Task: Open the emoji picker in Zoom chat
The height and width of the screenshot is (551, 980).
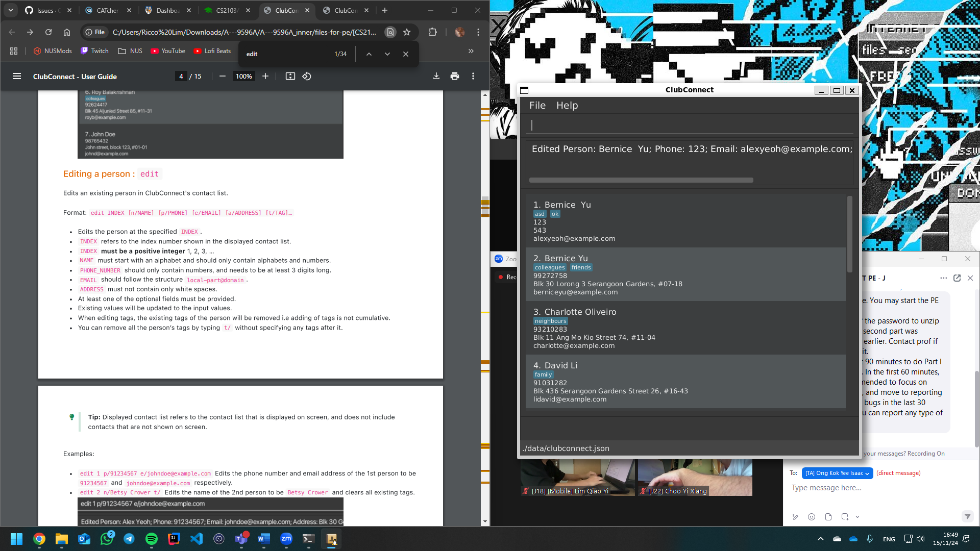Action: [812, 517]
